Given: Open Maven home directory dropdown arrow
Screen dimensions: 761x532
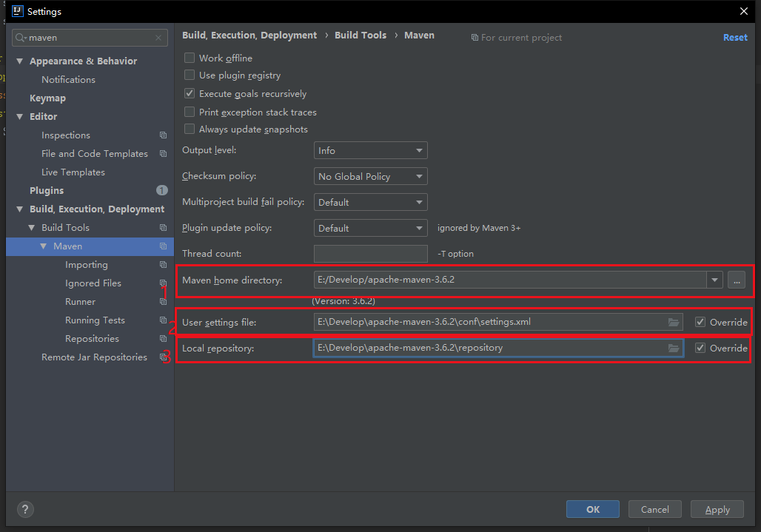Looking at the screenshot, I should pyautogui.click(x=714, y=280).
